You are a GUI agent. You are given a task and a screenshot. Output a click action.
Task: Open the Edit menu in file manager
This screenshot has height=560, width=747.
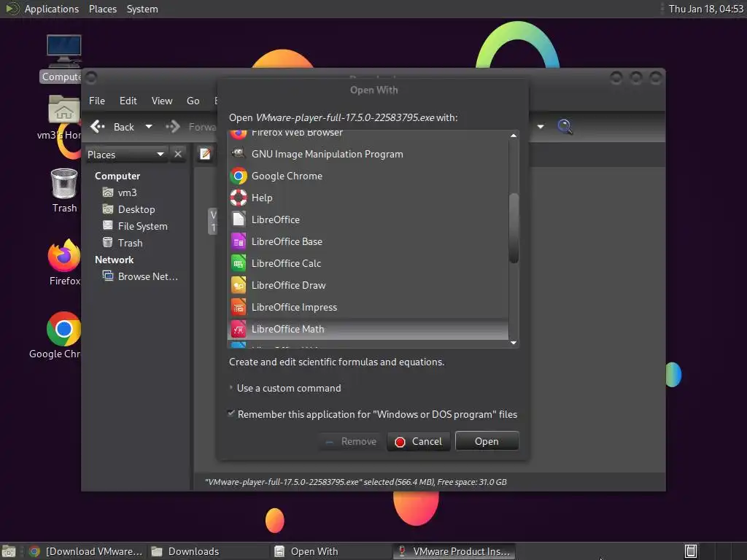pyautogui.click(x=128, y=101)
